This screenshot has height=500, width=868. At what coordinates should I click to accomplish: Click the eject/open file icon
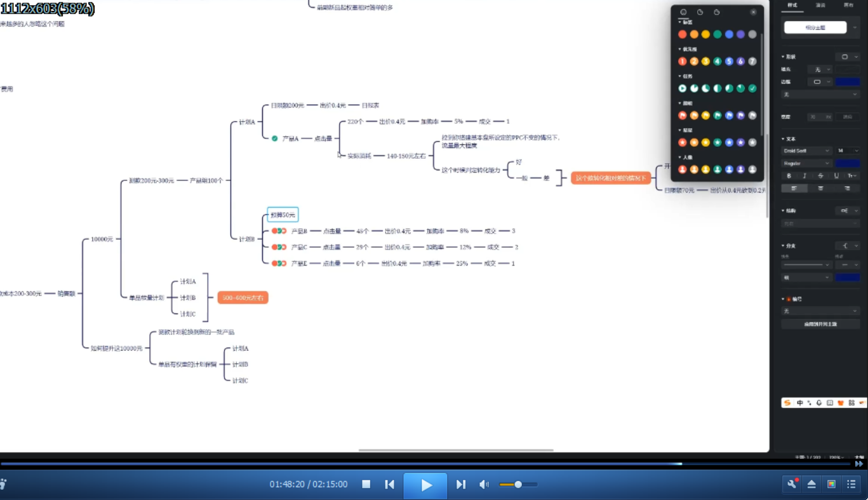coord(811,484)
